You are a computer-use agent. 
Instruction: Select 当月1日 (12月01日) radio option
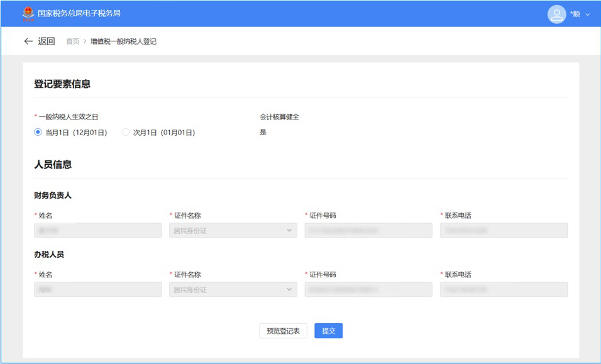click(x=38, y=133)
